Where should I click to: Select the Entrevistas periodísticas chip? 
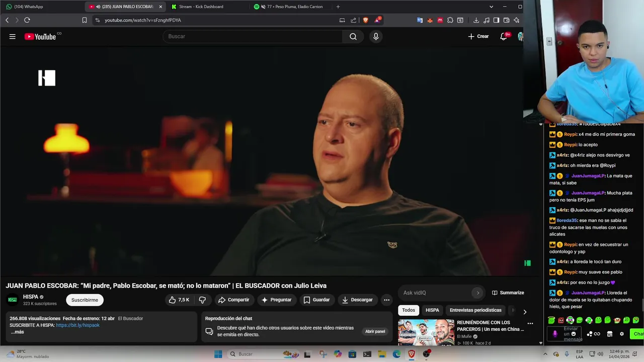point(475,310)
